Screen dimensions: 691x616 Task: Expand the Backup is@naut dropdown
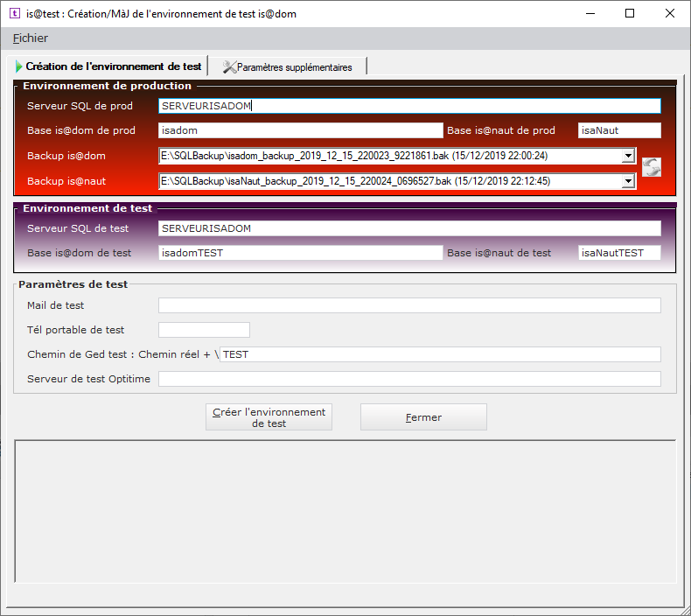click(x=627, y=181)
